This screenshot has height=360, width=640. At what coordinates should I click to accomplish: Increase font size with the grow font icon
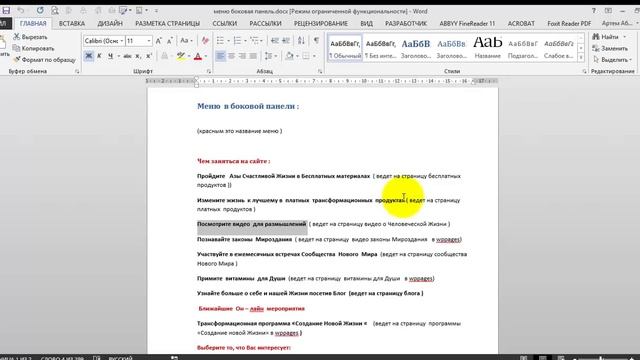[159, 41]
